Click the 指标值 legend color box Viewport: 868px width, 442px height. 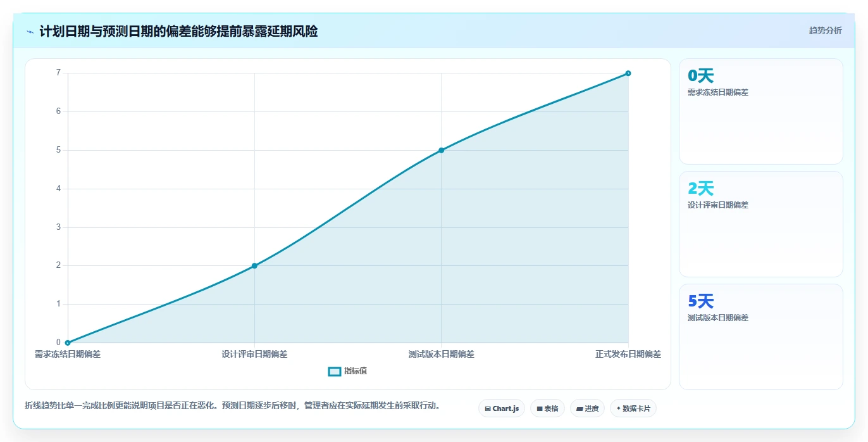coord(335,371)
